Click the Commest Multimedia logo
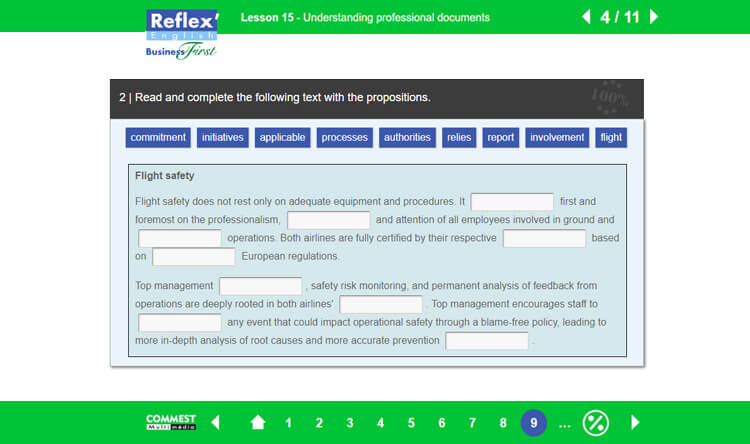Image resolution: width=750 pixels, height=444 pixels. [x=171, y=422]
